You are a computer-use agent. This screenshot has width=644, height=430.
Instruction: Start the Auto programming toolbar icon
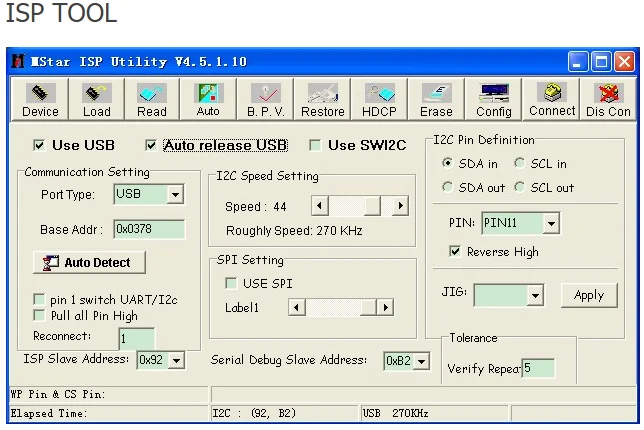[208, 99]
